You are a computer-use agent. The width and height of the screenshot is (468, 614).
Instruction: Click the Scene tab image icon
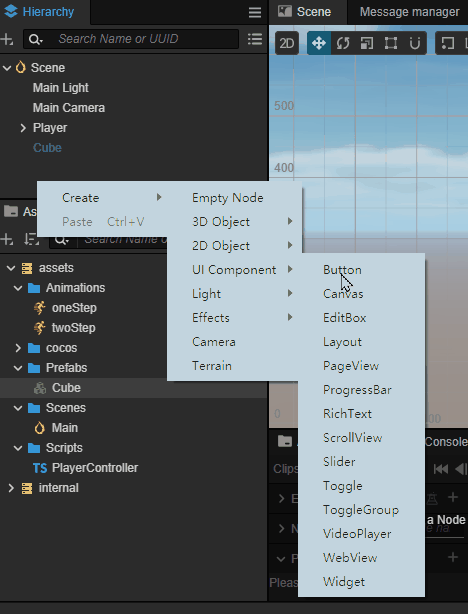pos(285,11)
